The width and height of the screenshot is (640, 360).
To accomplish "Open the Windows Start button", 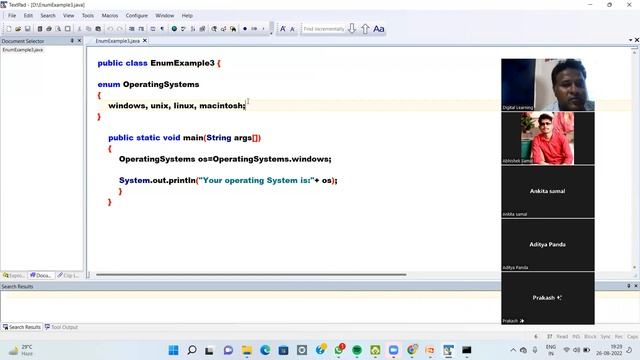I will [173, 350].
